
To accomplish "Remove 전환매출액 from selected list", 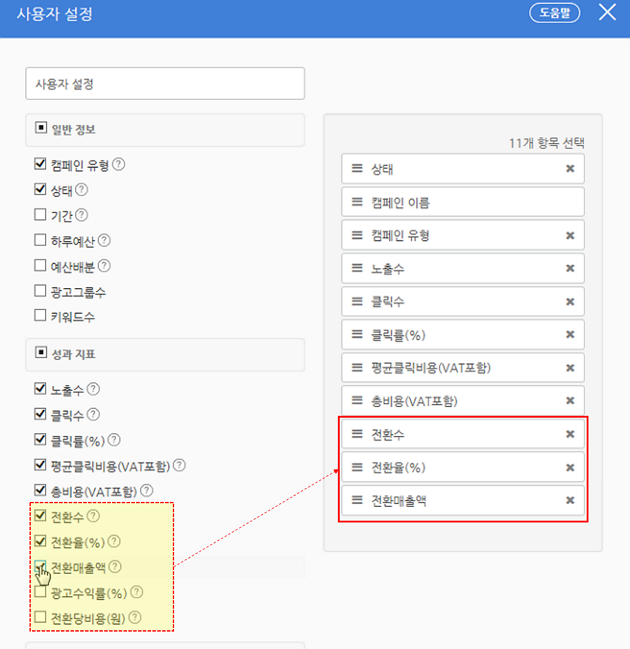I will point(570,501).
